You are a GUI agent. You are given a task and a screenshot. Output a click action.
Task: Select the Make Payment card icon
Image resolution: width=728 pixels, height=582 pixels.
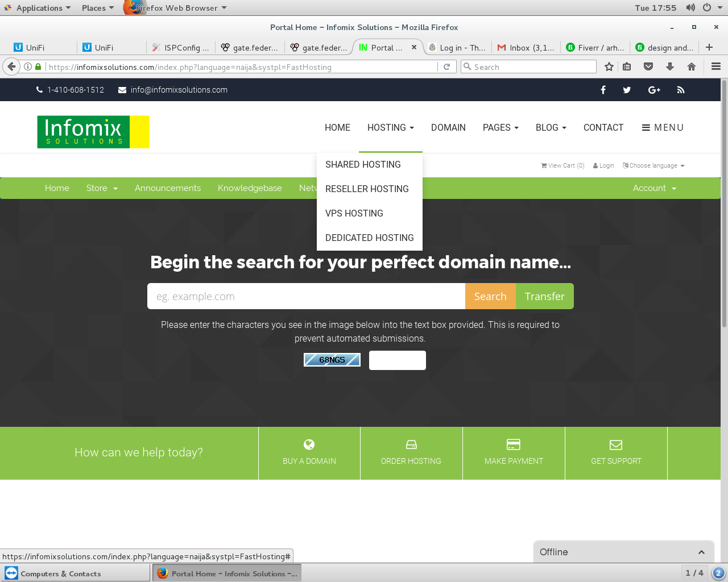(x=513, y=444)
